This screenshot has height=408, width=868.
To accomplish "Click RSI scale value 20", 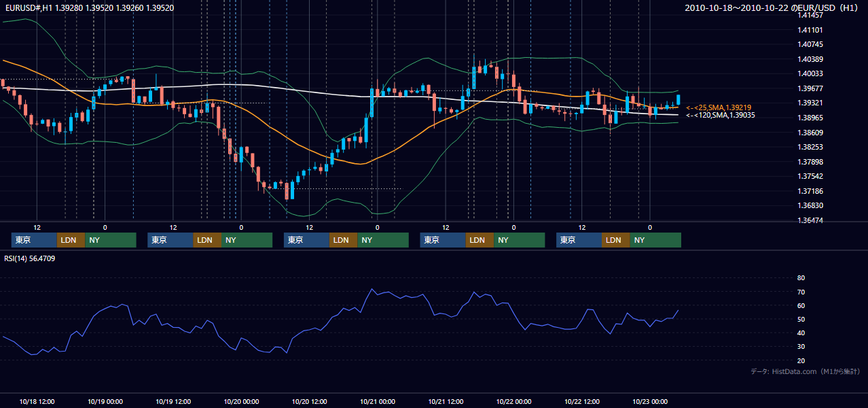I will (x=801, y=360).
